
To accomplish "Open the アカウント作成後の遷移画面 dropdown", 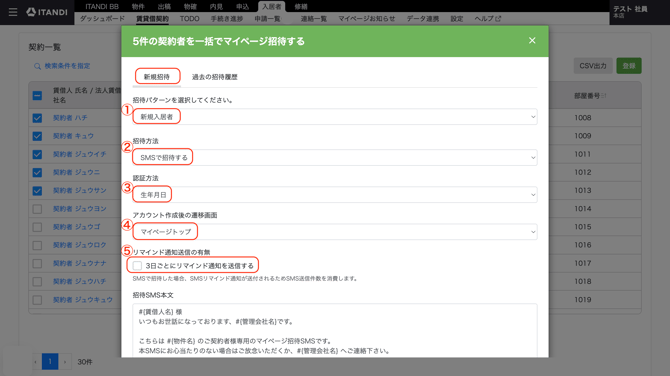I will click(335, 232).
